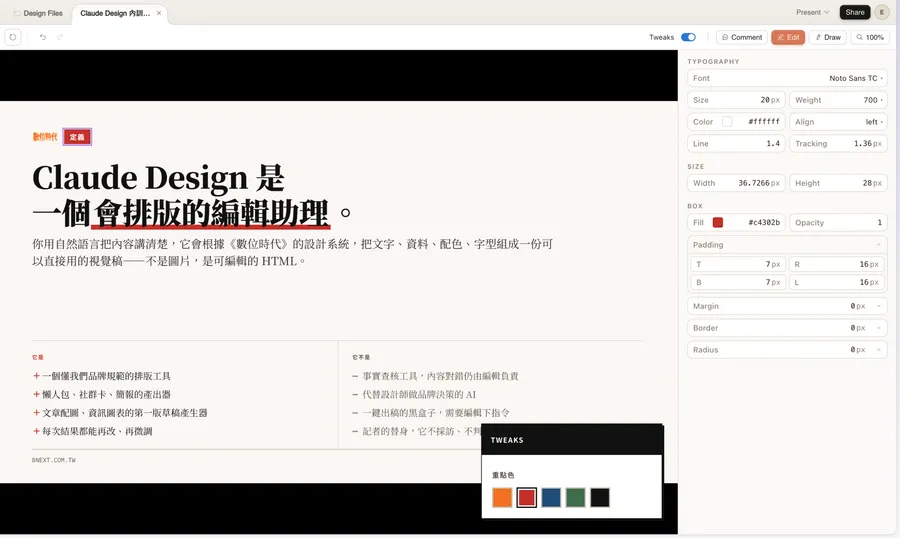Screen dimensions: 900x538
Task: Edit right padding R field
Action: (x=836, y=264)
